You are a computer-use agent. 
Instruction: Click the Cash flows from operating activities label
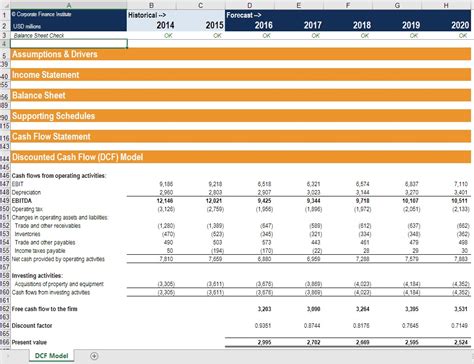[x=59, y=176]
